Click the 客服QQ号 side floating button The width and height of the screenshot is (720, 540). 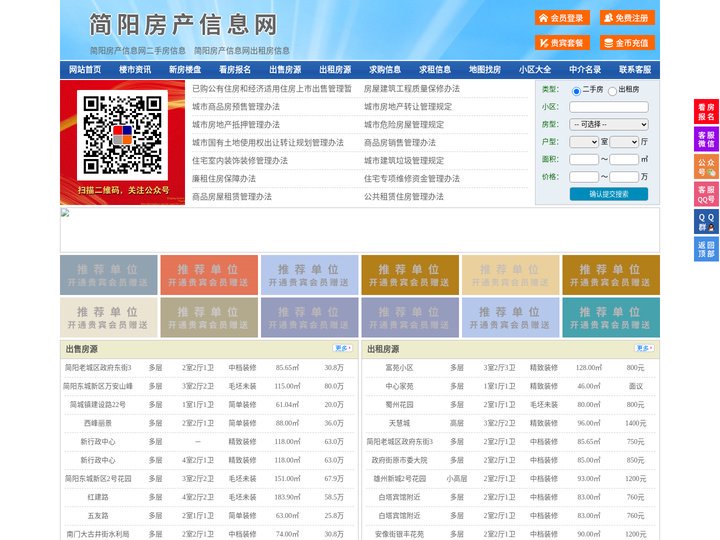[706, 194]
